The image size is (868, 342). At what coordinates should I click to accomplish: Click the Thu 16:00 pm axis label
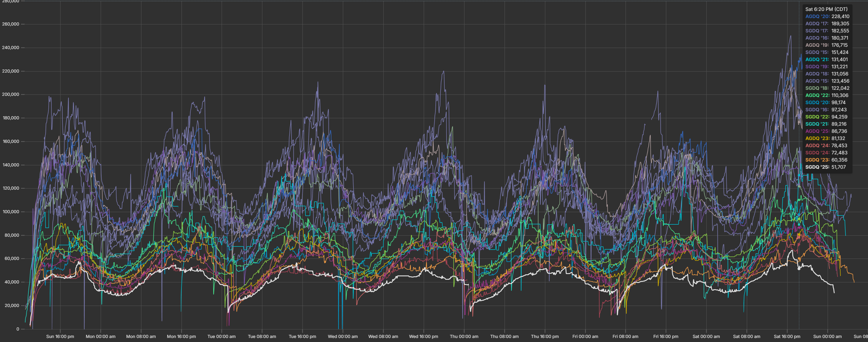coord(545,336)
